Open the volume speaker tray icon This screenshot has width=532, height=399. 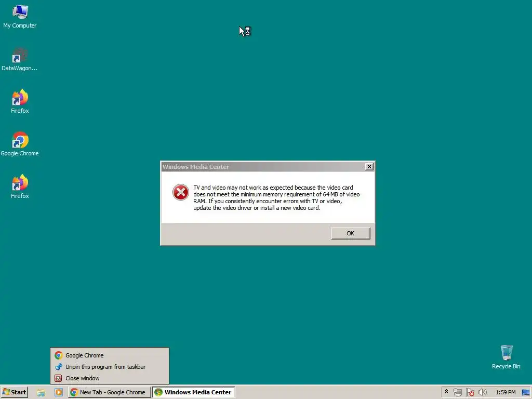click(x=483, y=393)
